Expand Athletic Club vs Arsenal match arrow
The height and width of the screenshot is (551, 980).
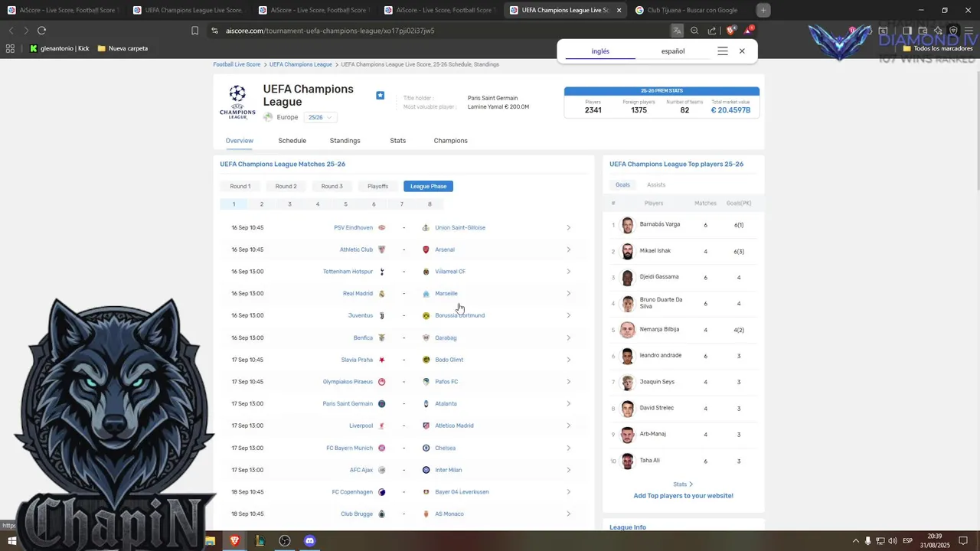pos(568,249)
